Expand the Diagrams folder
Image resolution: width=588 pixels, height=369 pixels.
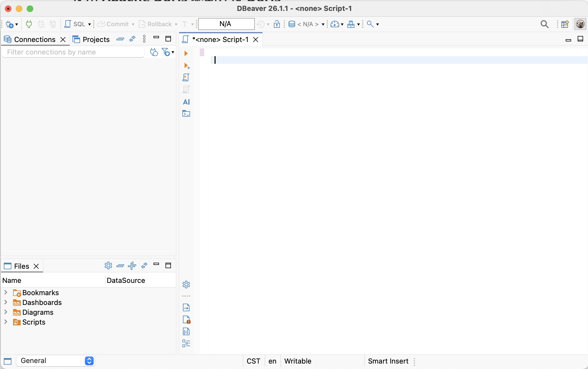click(x=6, y=312)
